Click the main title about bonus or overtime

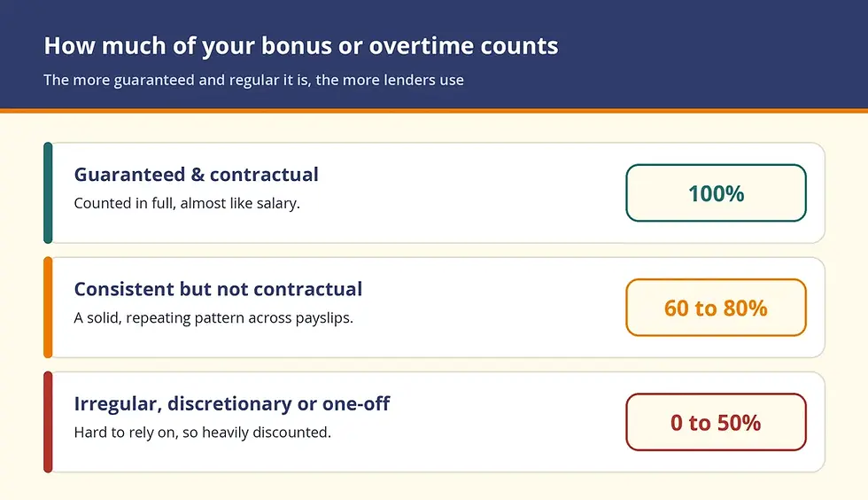(x=301, y=46)
